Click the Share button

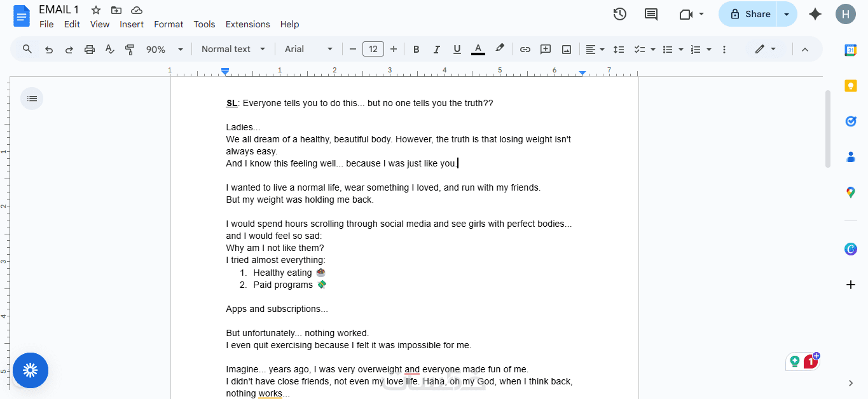[x=748, y=14]
